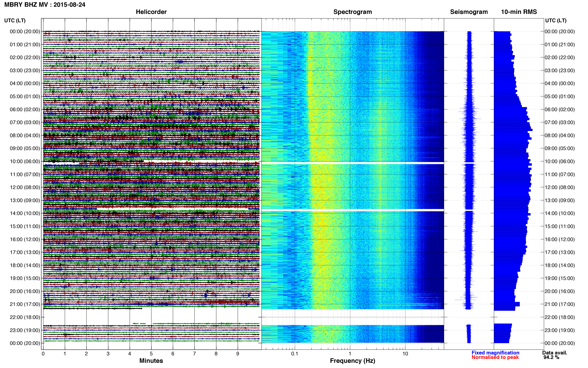Click left-axis time label "20:00 (16:00)"
588x368 pixels.
[x=25, y=291]
